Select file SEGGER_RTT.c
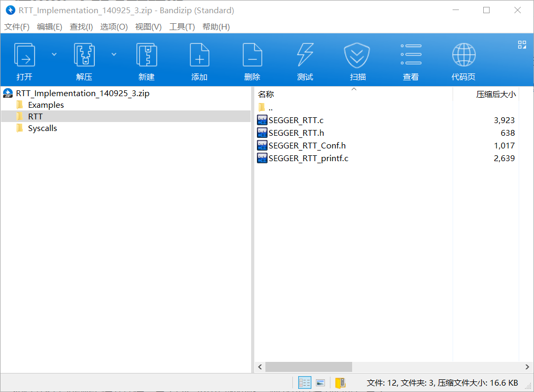 tap(296, 120)
